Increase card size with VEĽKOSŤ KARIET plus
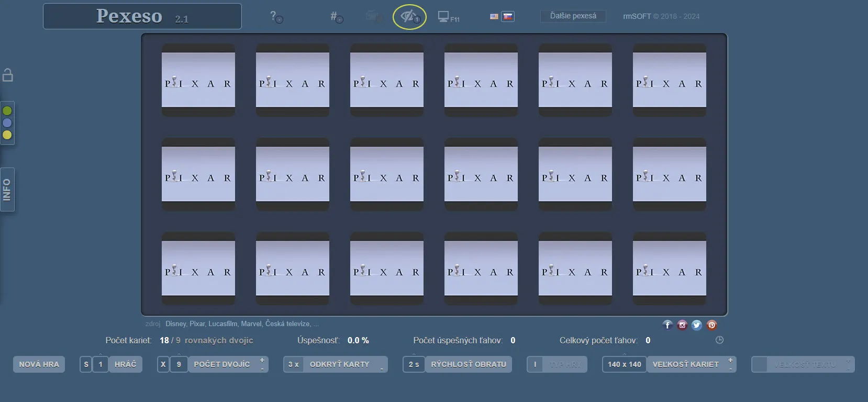Screen dimensions: 868x402 click(x=730, y=360)
